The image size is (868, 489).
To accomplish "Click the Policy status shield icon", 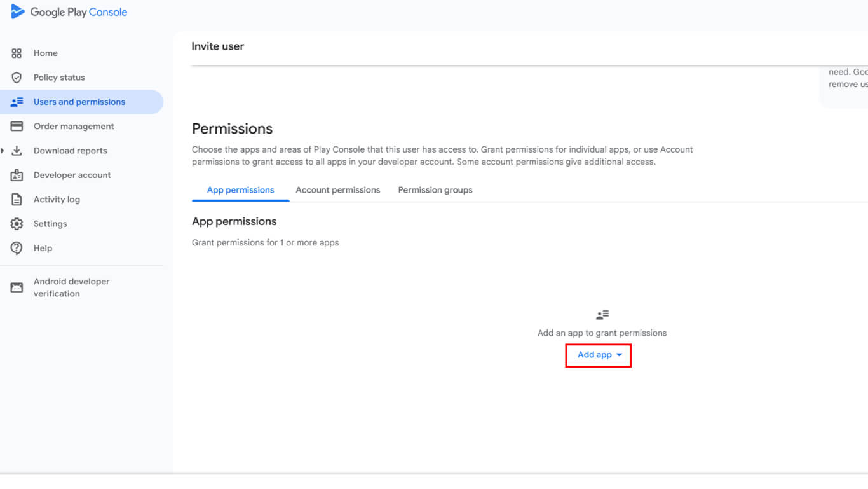I will [x=17, y=78].
